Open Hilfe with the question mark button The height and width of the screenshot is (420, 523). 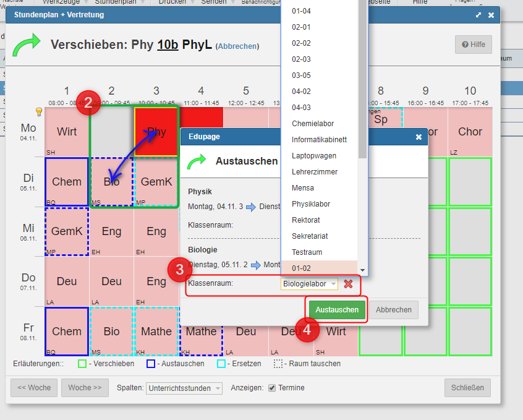[474, 45]
